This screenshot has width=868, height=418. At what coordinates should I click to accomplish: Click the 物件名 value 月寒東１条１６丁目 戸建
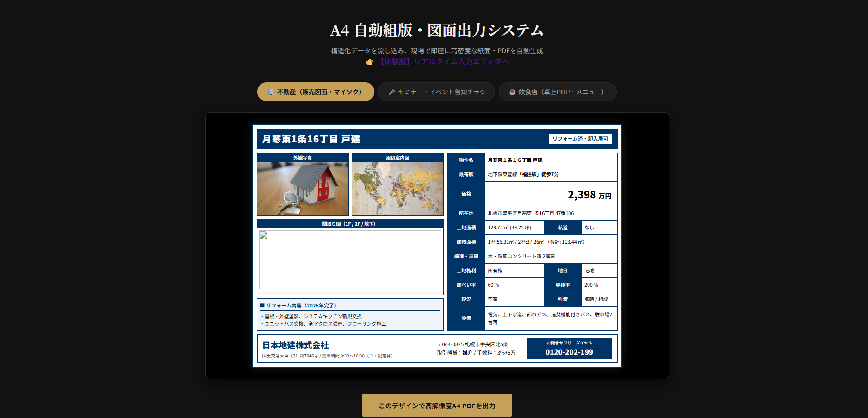515,160
